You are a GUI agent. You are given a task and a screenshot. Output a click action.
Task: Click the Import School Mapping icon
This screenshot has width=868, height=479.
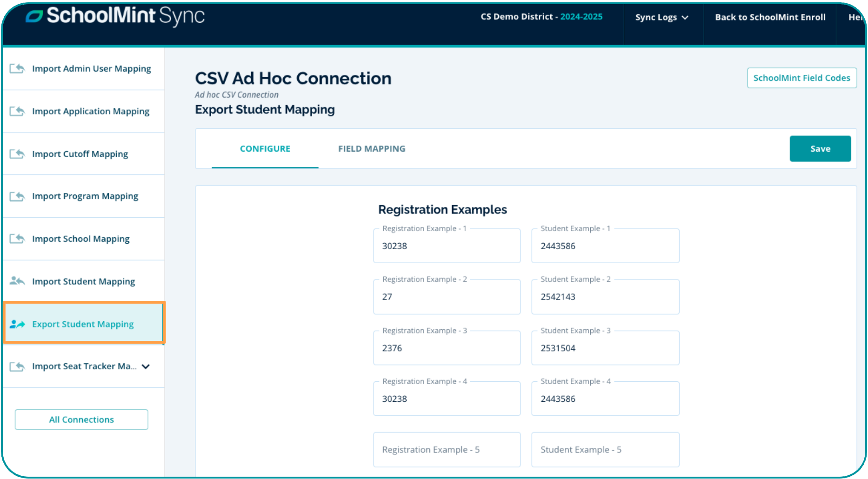[x=17, y=239]
